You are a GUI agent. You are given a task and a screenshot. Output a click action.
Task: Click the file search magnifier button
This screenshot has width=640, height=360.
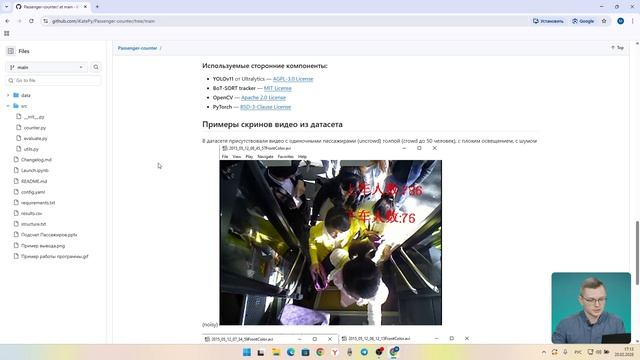pos(96,67)
